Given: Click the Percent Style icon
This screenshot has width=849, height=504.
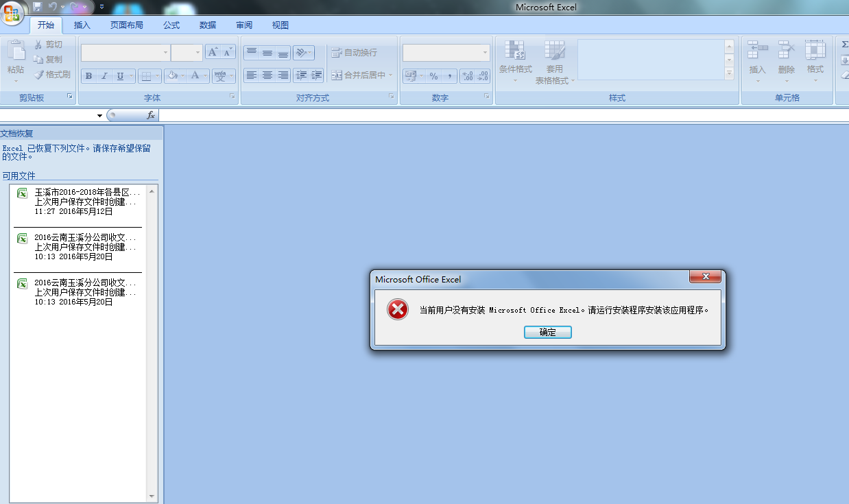Looking at the screenshot, I should coord(433,76).
